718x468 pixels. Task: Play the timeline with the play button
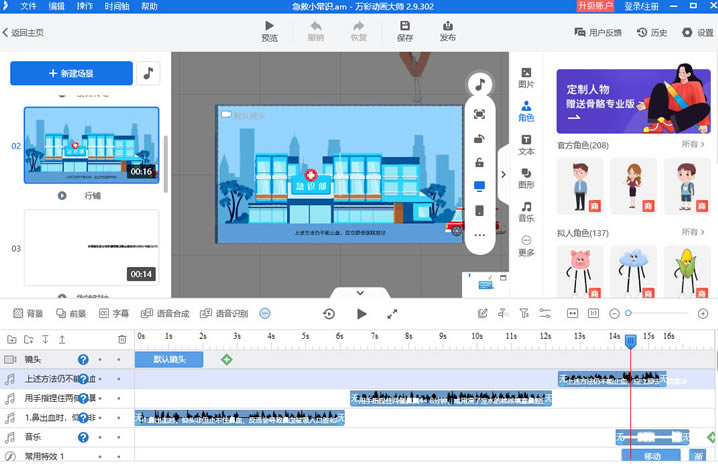click(x=361, y=314)
